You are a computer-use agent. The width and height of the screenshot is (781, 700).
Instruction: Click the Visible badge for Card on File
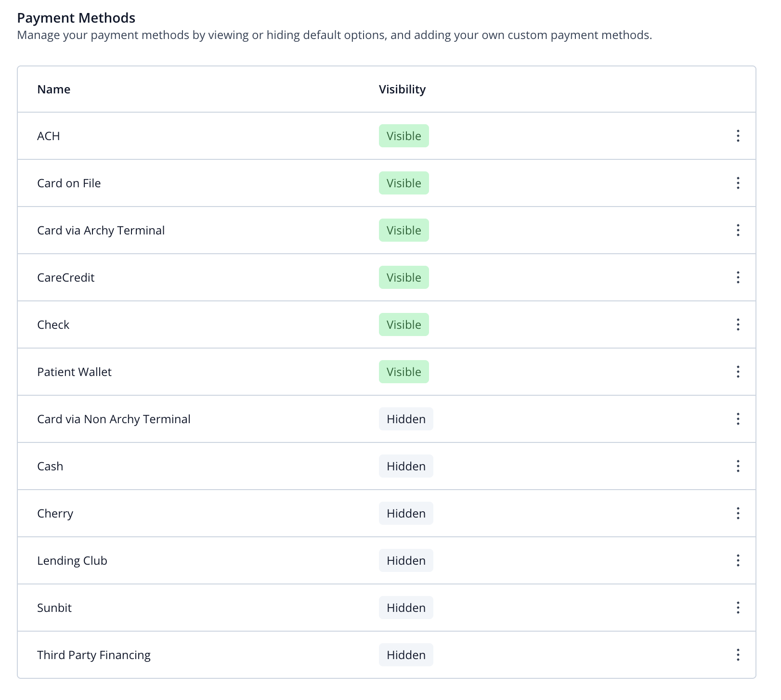(404, 183)
